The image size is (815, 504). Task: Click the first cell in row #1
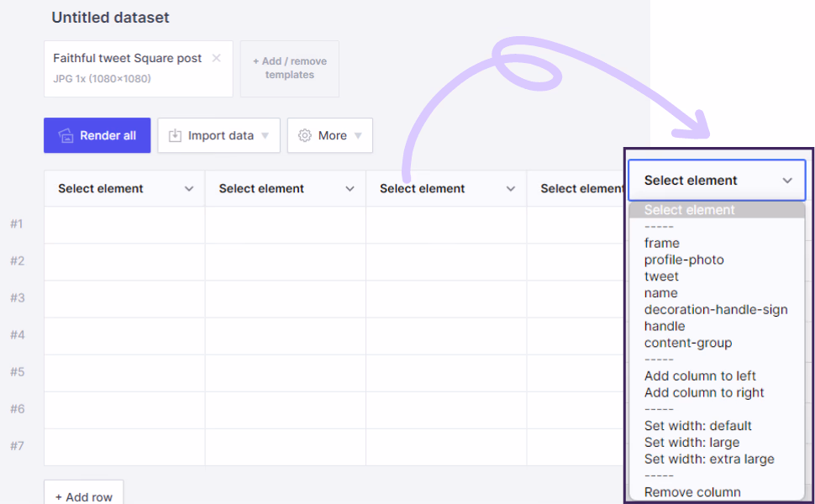(x=124, y=224)
